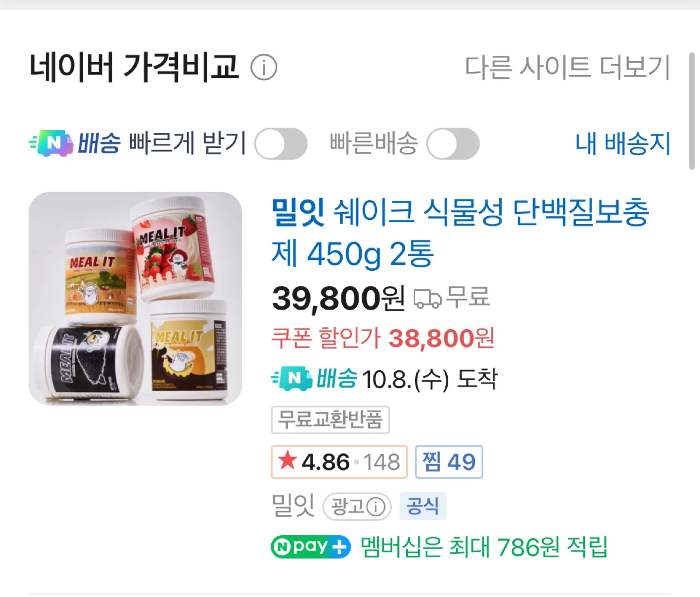The image size is (700, 597).
Task: Click the 4.86 · 148 review rating box
Action: (339, 462)
